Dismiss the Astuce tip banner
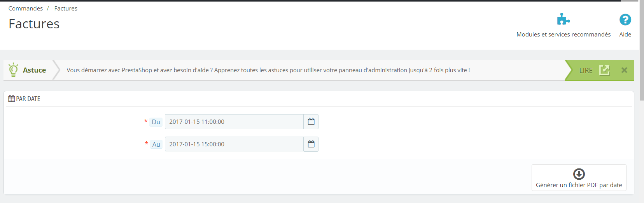The width and height of the screenshot is (644, 203). pyautogui.click(x=624, y=70)
